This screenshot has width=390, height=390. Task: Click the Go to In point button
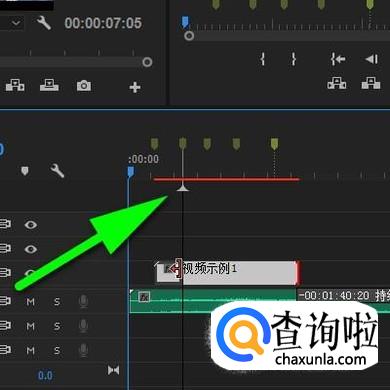click(x=338, y=59)
